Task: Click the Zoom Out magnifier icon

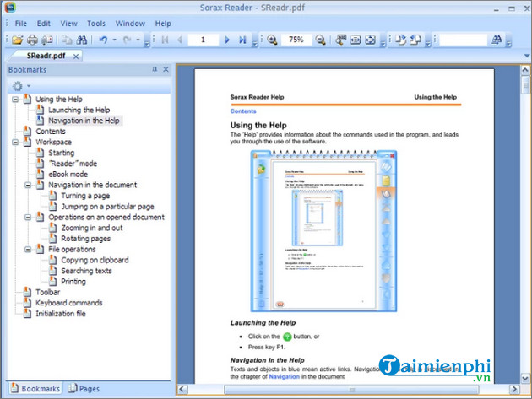Action: pos(320,40)
